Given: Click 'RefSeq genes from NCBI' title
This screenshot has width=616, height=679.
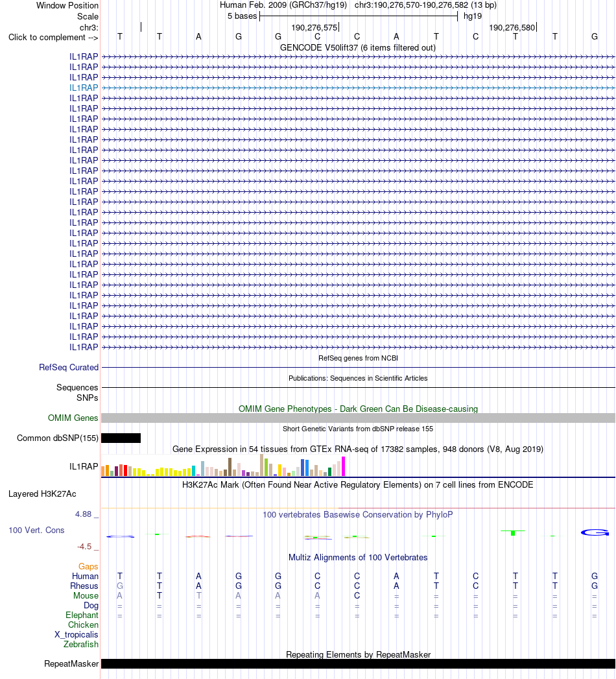Looking at the screenshot, I should (358, 358).
